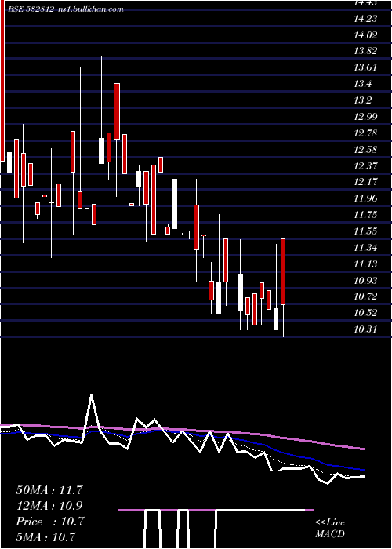
Task: Click the 10.52 price axis label
Action: click(x=365, y=313)
